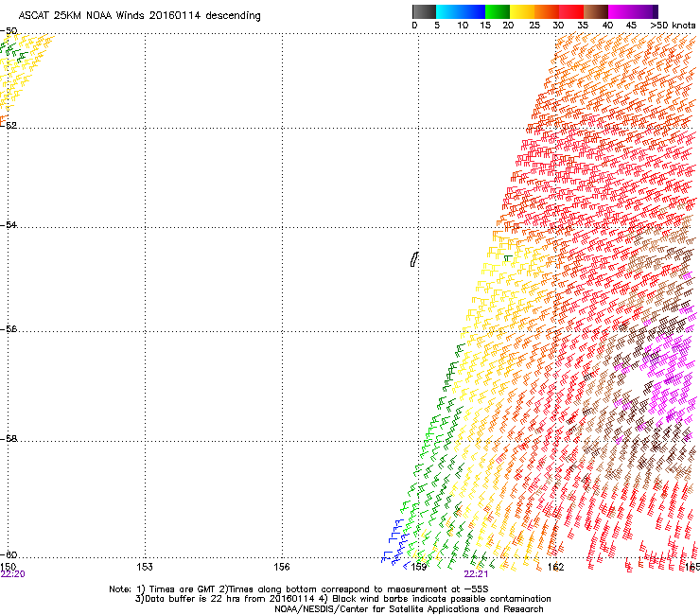The width and height of the screenshot is (700, 615).
Task: Click the NOAA/NESDIS credit line
Action: pos(409,609)
